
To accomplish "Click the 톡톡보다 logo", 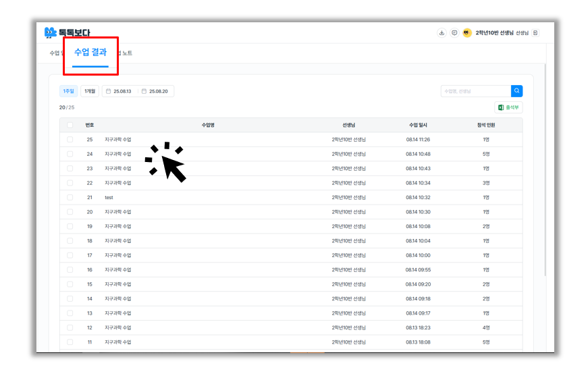I will 67,32.
